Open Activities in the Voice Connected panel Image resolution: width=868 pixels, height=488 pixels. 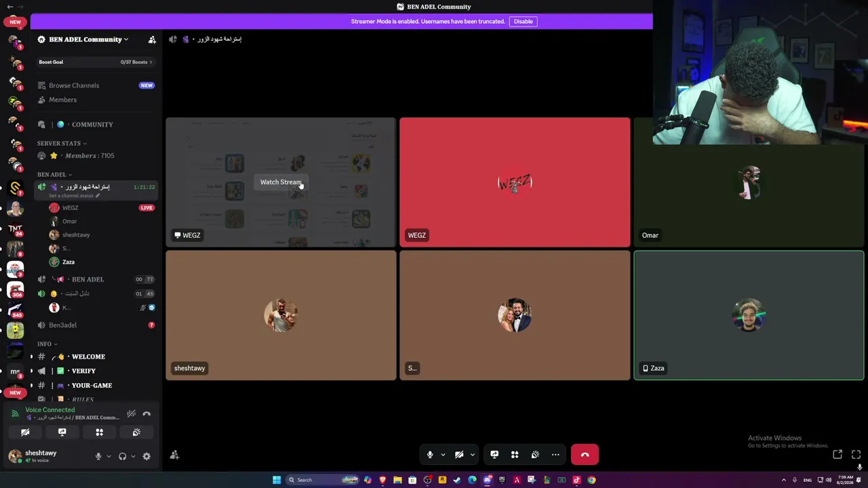99,432
